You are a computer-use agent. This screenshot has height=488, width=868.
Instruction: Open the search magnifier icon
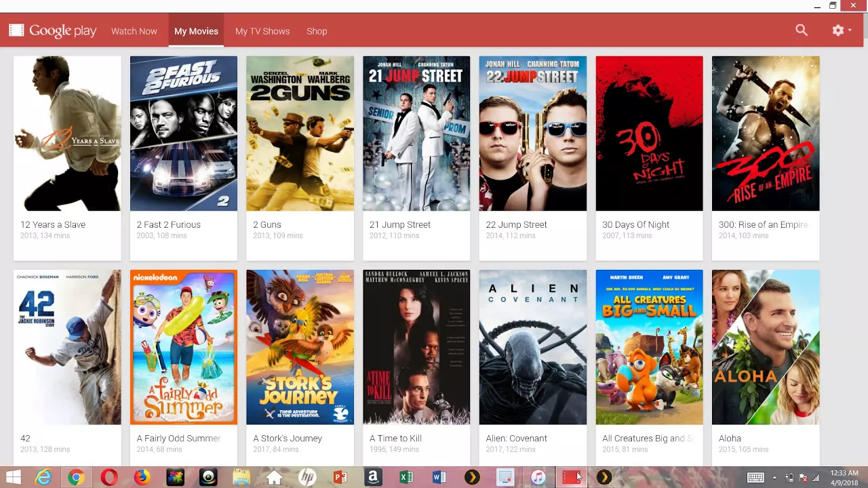point(802,30)
